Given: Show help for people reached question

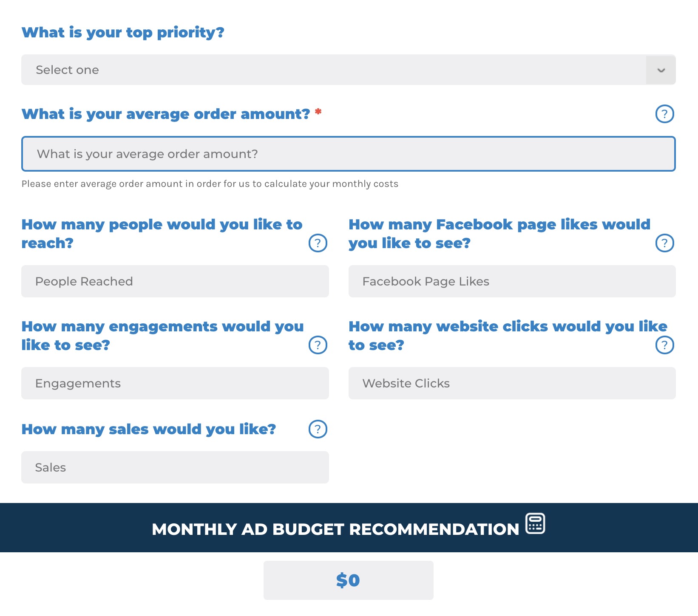Looking at the screenshot, I should tap(318, 243).
